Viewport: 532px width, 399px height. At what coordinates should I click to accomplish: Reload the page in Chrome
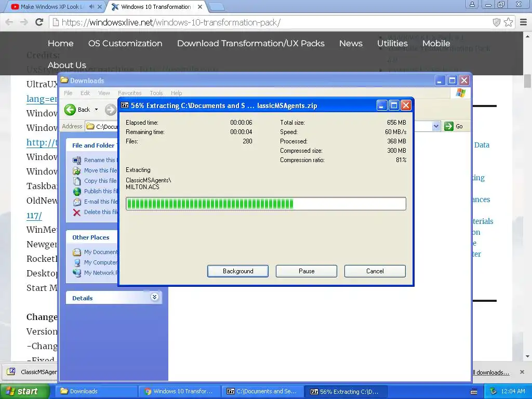39,22
